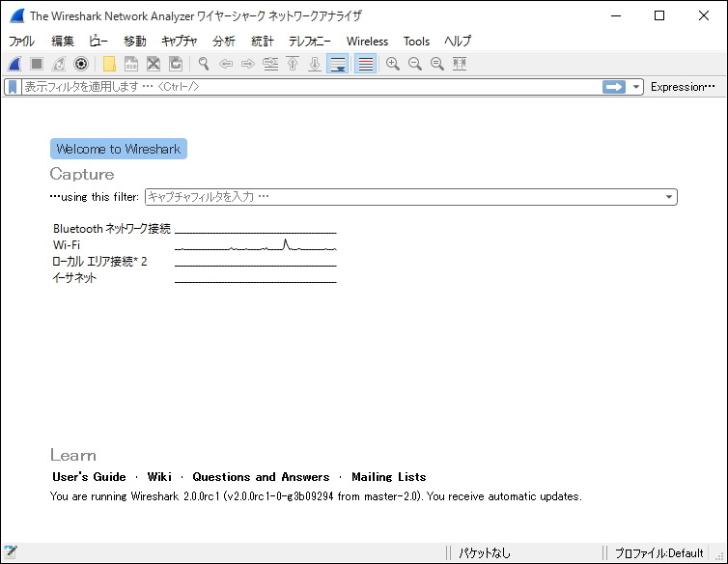The width and height of the screenshot is (728, 564).
Task: Click the stop capture square icon
Action: (37, 64)
